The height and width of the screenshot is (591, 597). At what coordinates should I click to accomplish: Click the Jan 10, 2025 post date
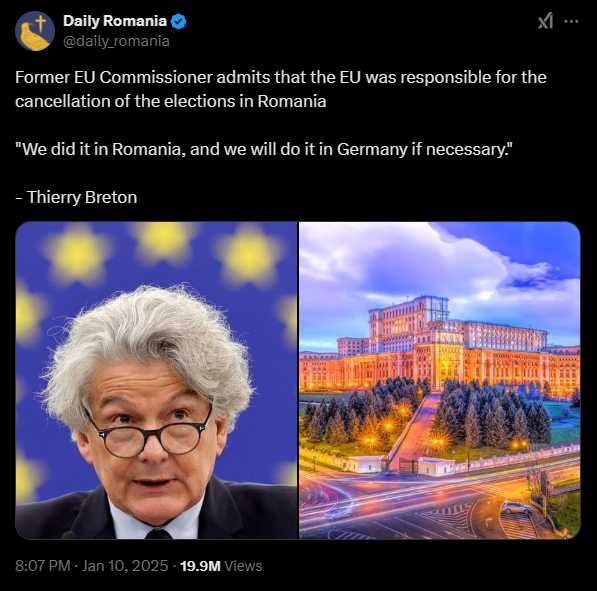pos(125,566)
